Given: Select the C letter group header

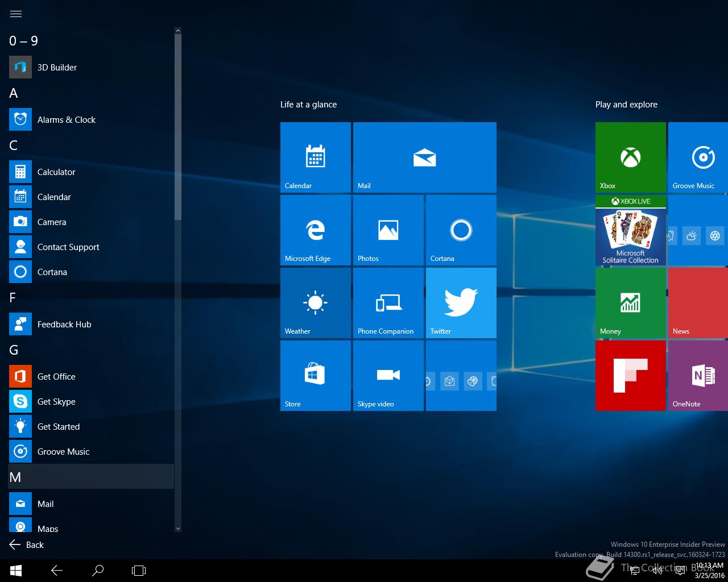Looking at the screenshot, I should pos(91,145).
